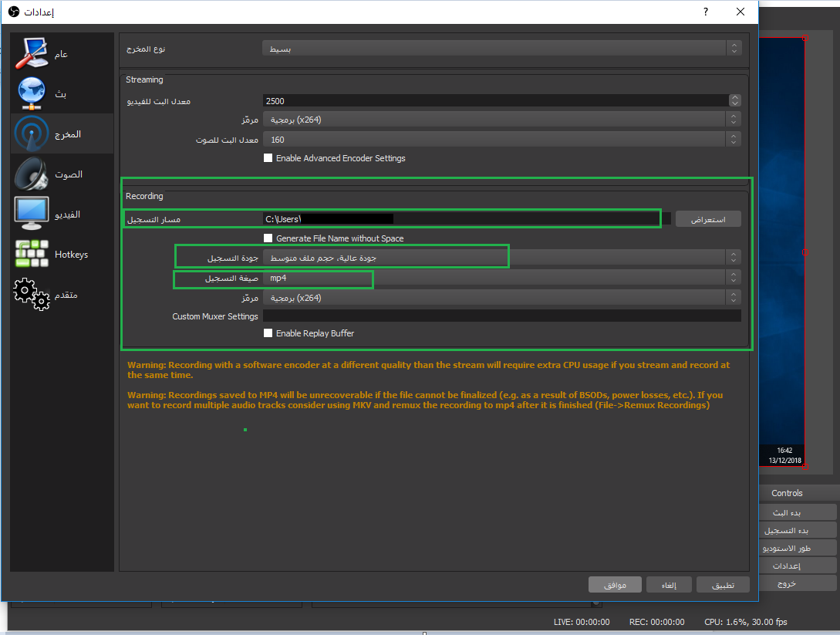This screenshot has width=840, height=635.
Task: Open the Audio (الصوت) speaker icon
Action: (x=32, y=174)
